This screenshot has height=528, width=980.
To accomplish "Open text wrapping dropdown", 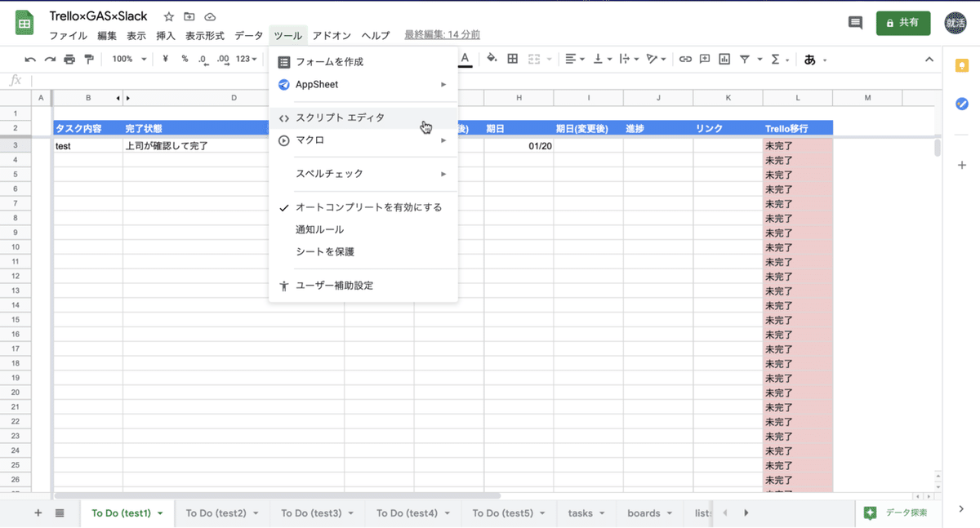I will tap(628, 59).
